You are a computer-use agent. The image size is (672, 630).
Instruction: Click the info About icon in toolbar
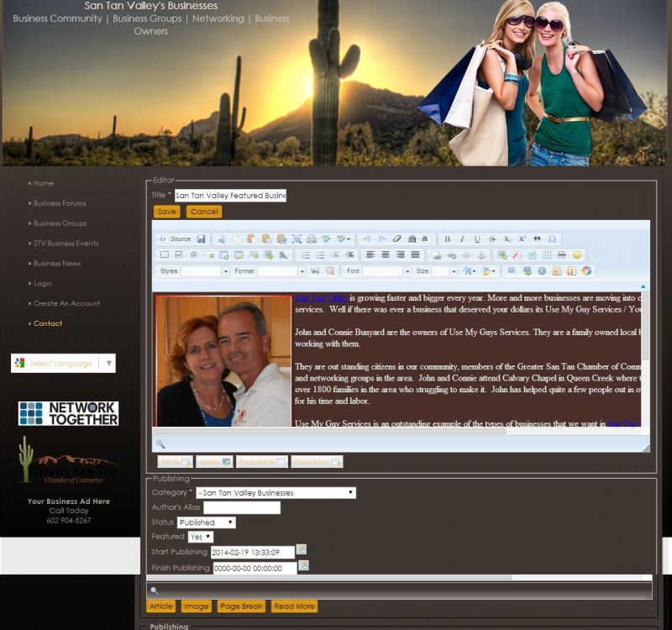[542, 270]
